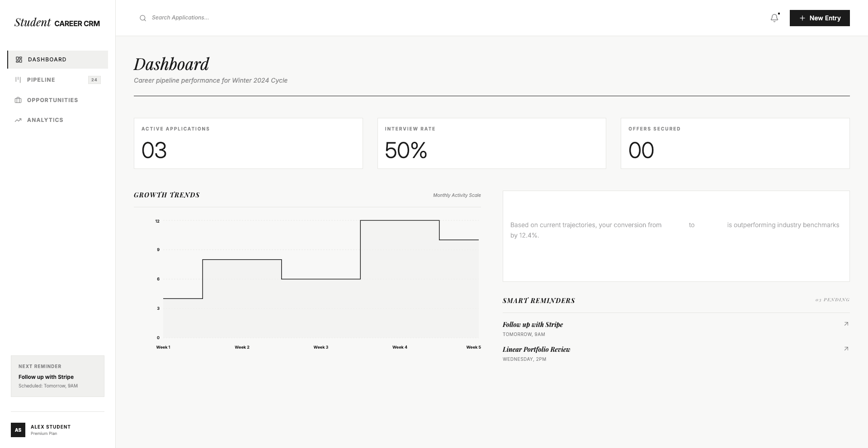Image resolution: width=868 pixels, height=448 pixels.
Task: Click Scheduled: Tomorrow, 9AM in sidebar
Action: pyautogui.click(x=48, y=386)
